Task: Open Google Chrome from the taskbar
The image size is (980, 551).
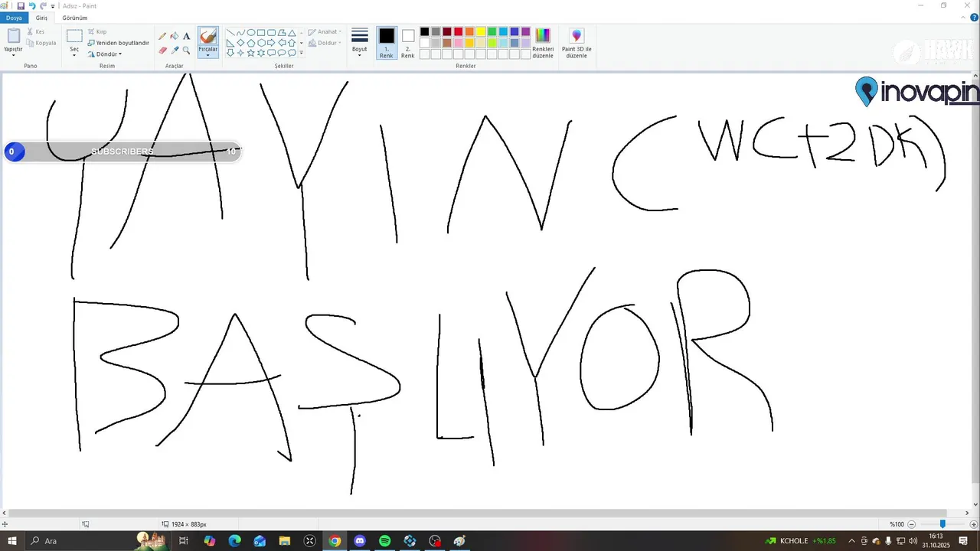Action: (x=335, y=541)
